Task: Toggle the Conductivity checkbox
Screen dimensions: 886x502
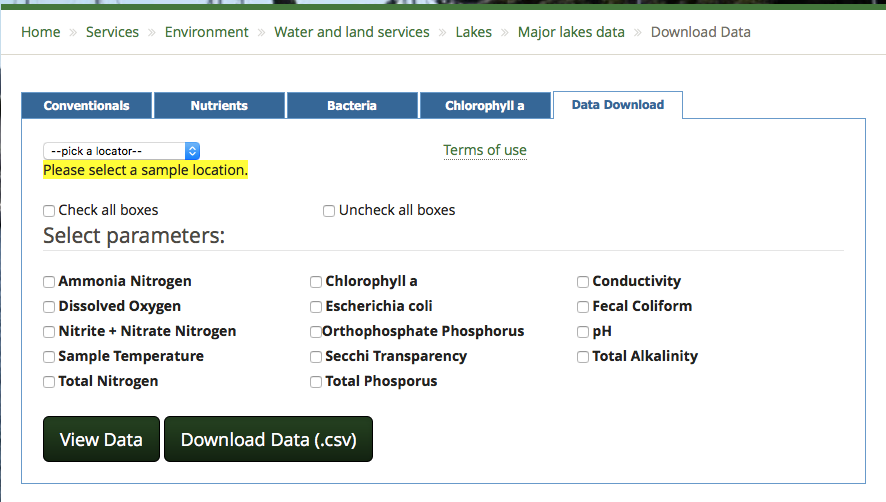Action: coord(583,282)
